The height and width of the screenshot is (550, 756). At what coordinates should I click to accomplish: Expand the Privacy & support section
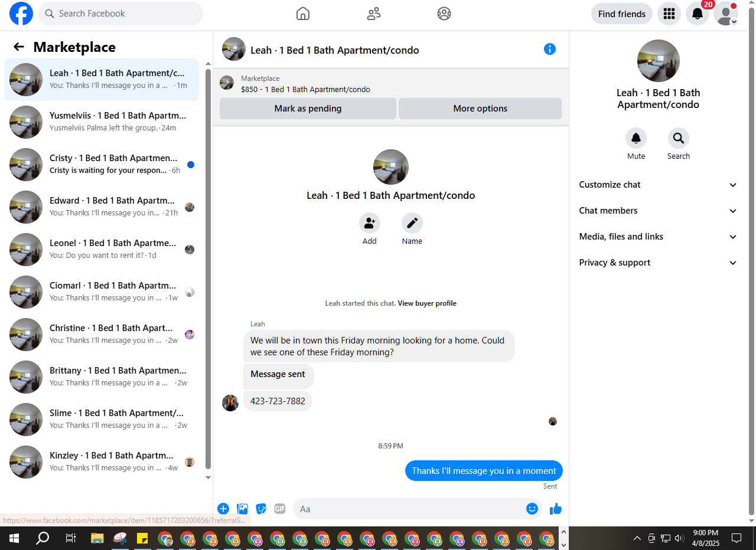tap(658, 263)
